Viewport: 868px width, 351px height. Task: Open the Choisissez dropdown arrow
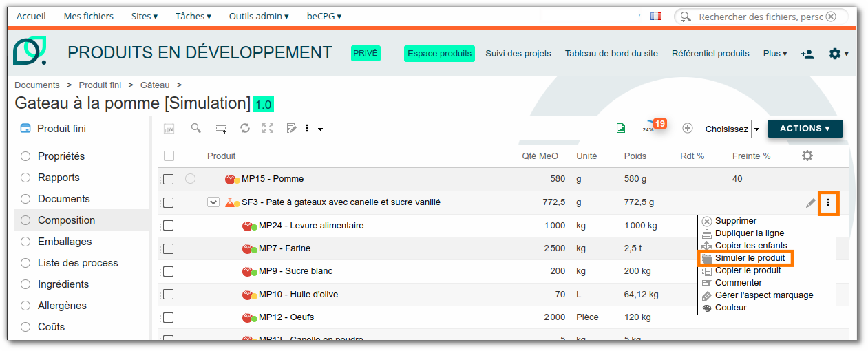(756, 129)
